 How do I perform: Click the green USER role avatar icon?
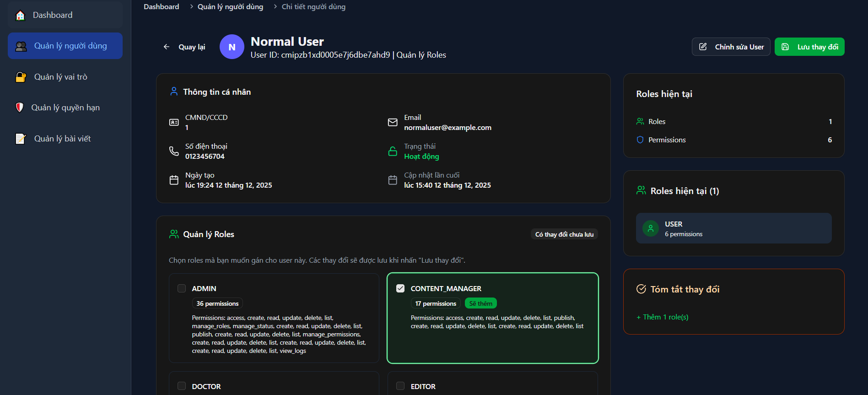(x=650, y=228)
